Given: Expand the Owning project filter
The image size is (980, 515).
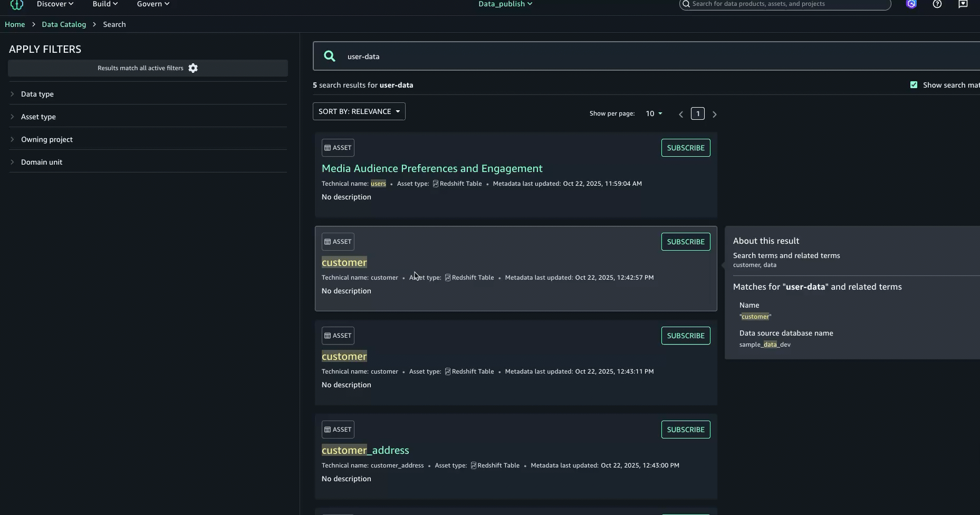Looking at the screenshot, I should (46, 139).
